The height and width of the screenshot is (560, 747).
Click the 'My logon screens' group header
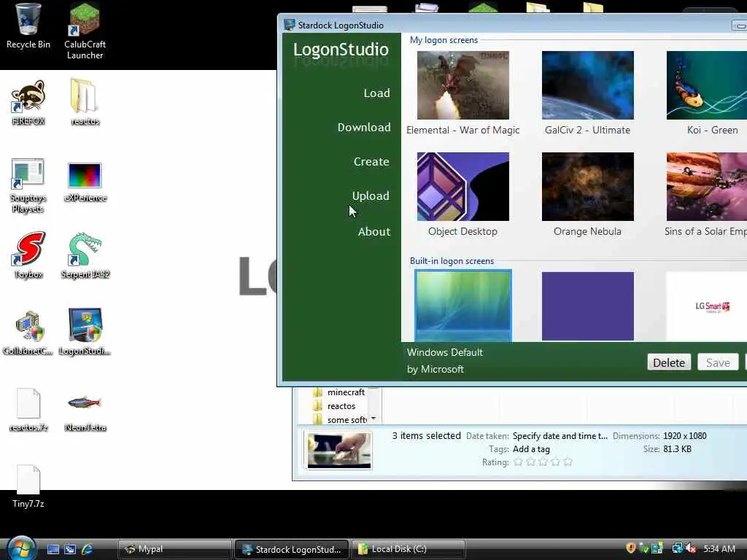click(x=444, y=40)
